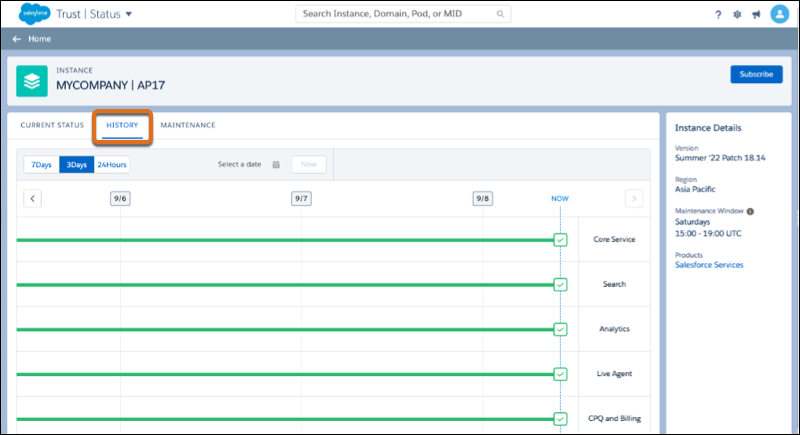
Task: Open the settings gear icon
Action: (737, 15)
